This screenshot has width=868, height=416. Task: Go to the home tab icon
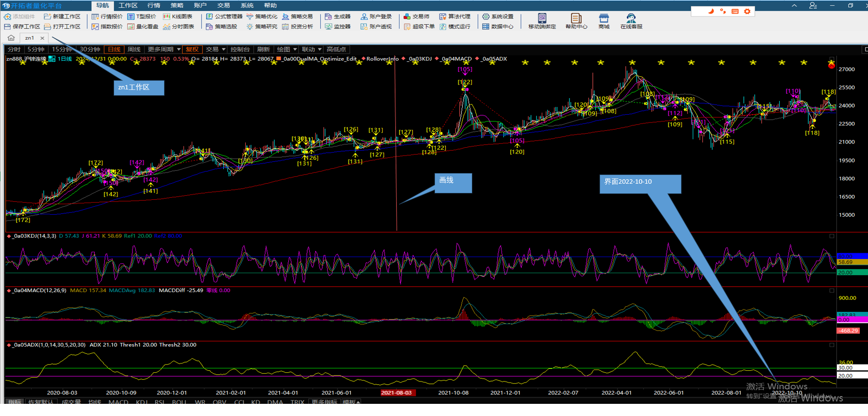11,38
